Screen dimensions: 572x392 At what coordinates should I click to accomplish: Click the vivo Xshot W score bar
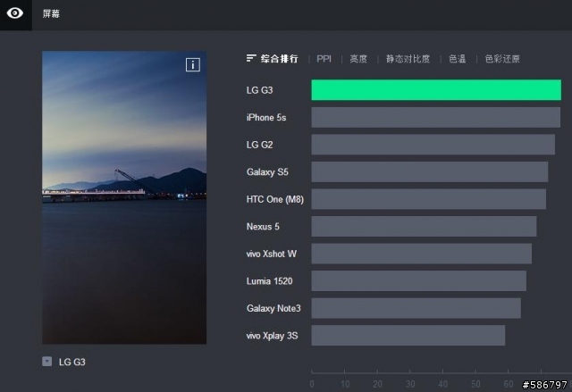pos(422,254)
